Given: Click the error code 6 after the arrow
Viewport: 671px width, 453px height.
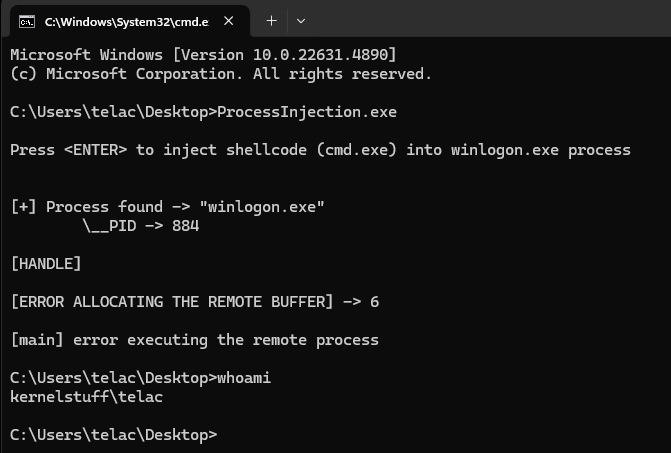Looking at the screenshot, I should 374,302.
